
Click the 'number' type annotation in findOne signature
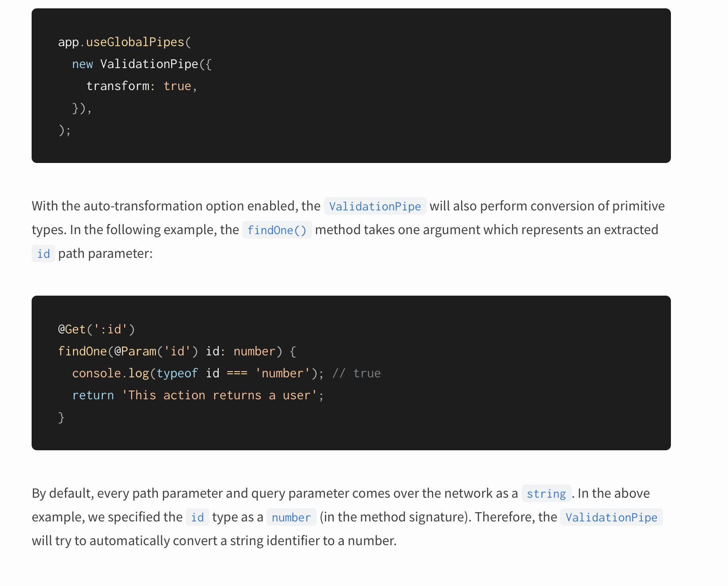point(254,351)
